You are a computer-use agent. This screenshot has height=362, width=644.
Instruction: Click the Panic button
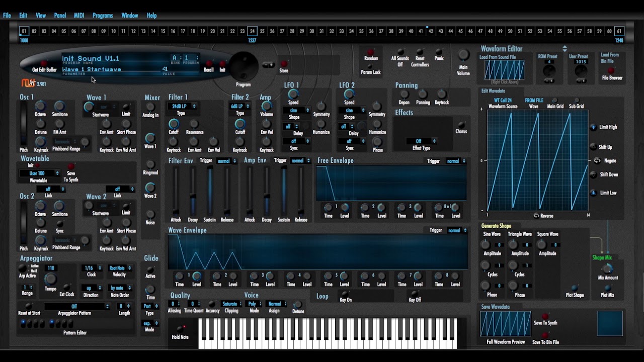point(439,52)
